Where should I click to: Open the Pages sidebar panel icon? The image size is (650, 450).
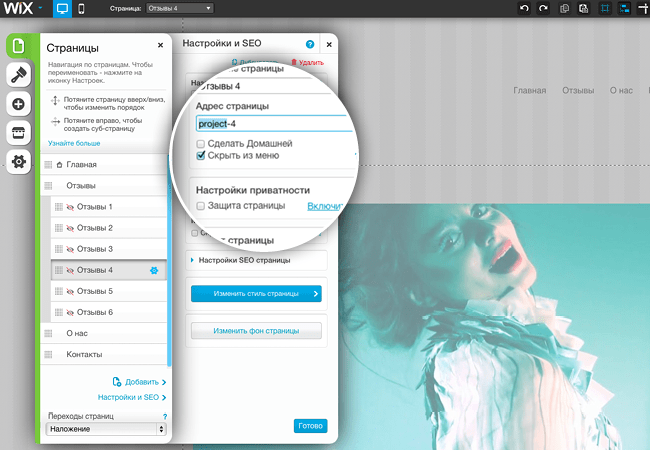tap(19, 46)
